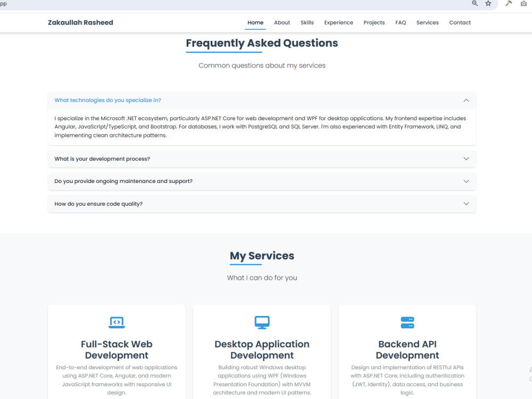Click the browser zoom magnifier icon
Image resolution: width=532 pixels, height=399 pixels.
point(475,3)
